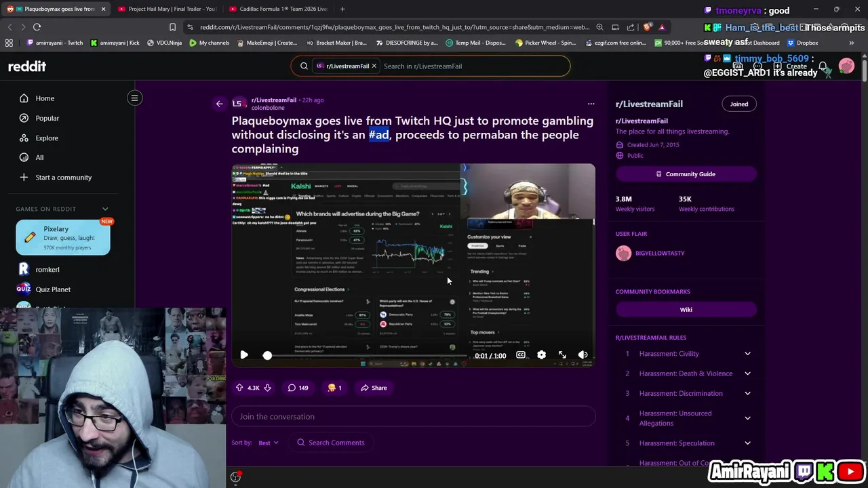The image size is (868, 488).
Task: Open video settings gear
Action: tap(541, 355)
